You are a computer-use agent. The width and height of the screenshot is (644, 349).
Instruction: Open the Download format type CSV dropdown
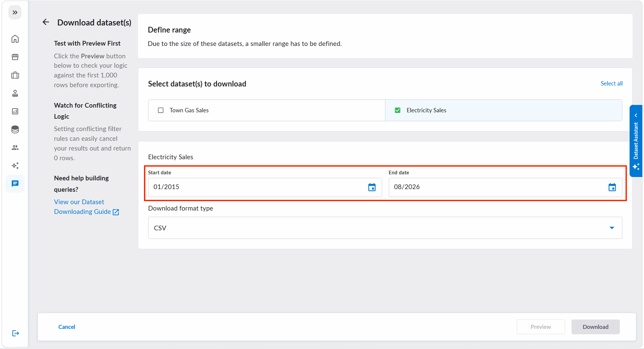385,228
